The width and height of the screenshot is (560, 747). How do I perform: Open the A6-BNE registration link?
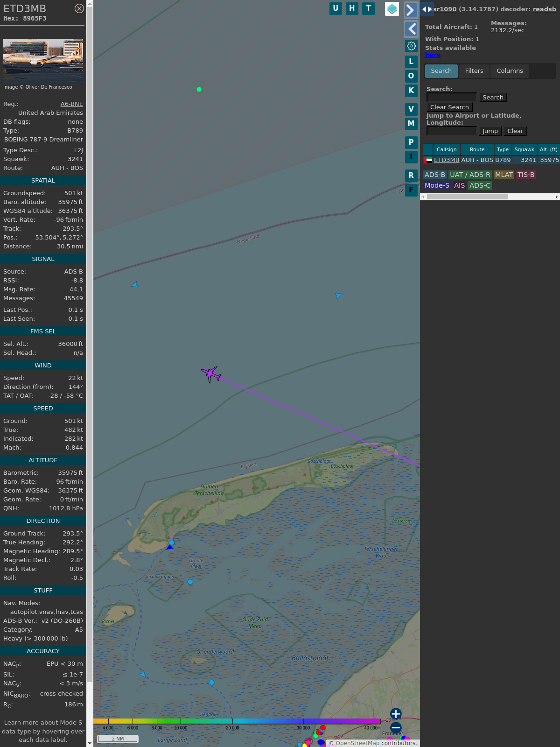click(x=71, y=104)
